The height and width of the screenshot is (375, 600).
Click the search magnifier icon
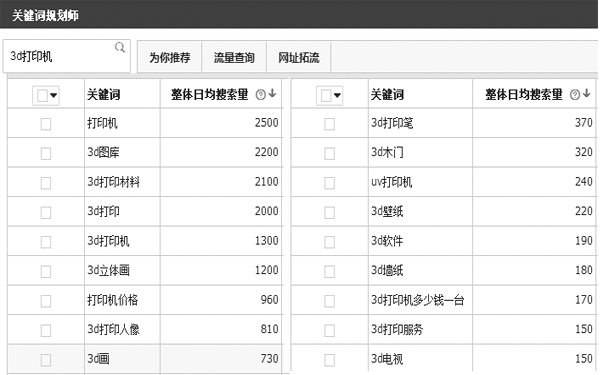pyautogui.click(x=120, y=47)
